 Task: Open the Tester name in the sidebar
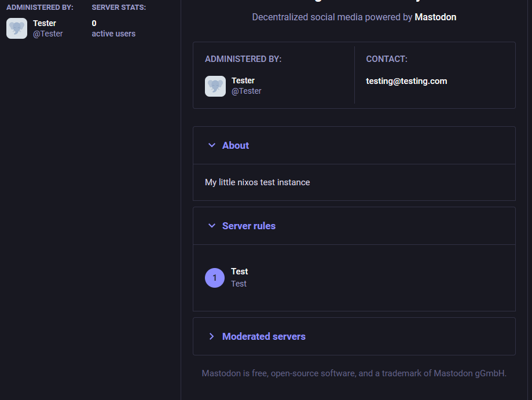tap(45, 23)
